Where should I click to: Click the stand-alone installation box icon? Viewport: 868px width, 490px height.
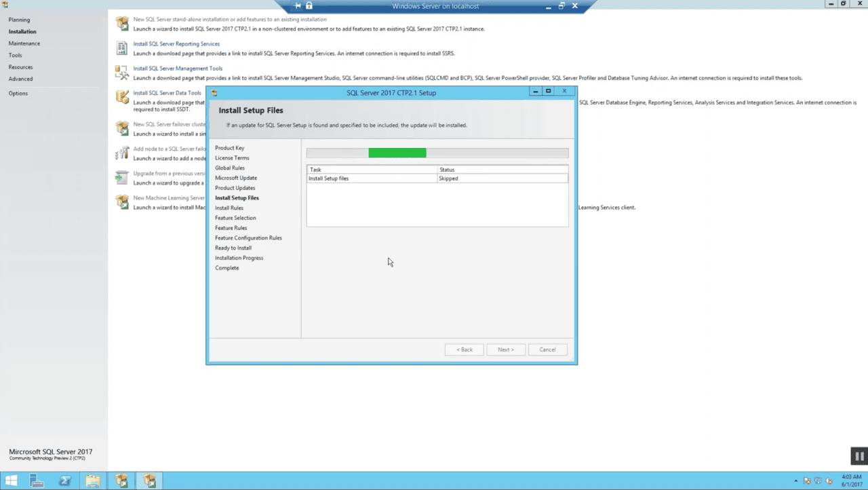[x=122, y=23]
